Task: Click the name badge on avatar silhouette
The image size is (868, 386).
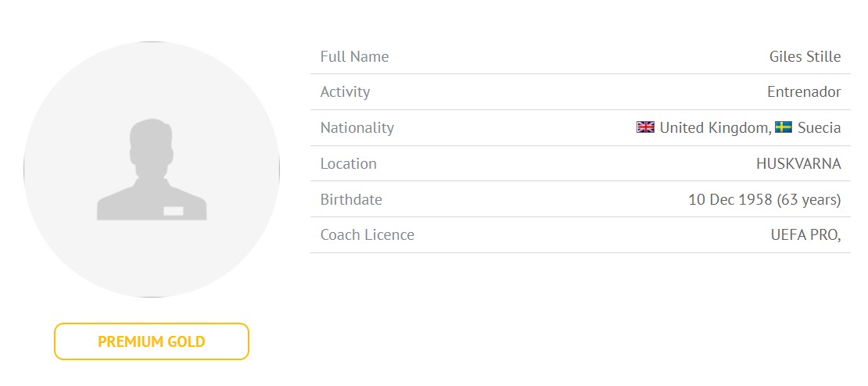Action: pyautogui.click(x=174, y=211)
